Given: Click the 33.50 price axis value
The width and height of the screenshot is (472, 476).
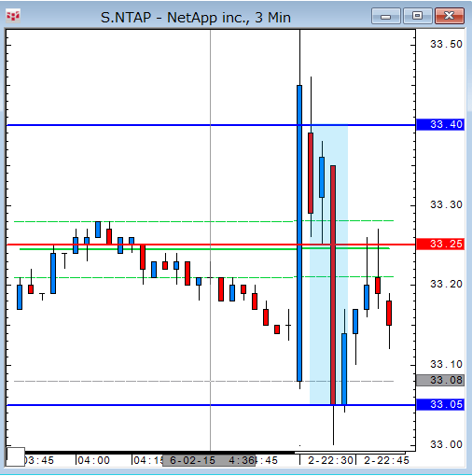Looking at the screenshot, I should click(x=446, y=44).
